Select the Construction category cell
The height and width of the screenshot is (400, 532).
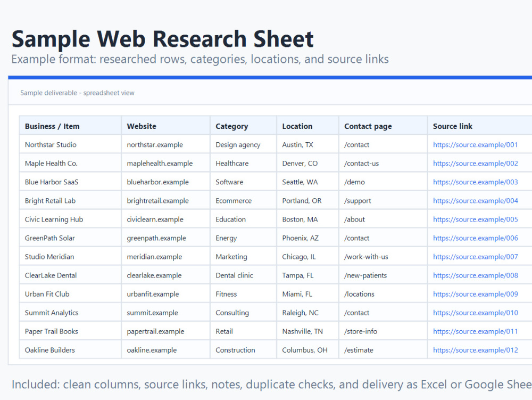pyautogui.click(x=243, y=350)
